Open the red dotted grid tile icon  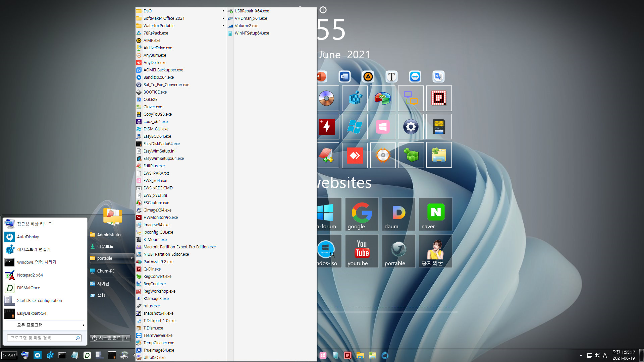pos(439,98)
